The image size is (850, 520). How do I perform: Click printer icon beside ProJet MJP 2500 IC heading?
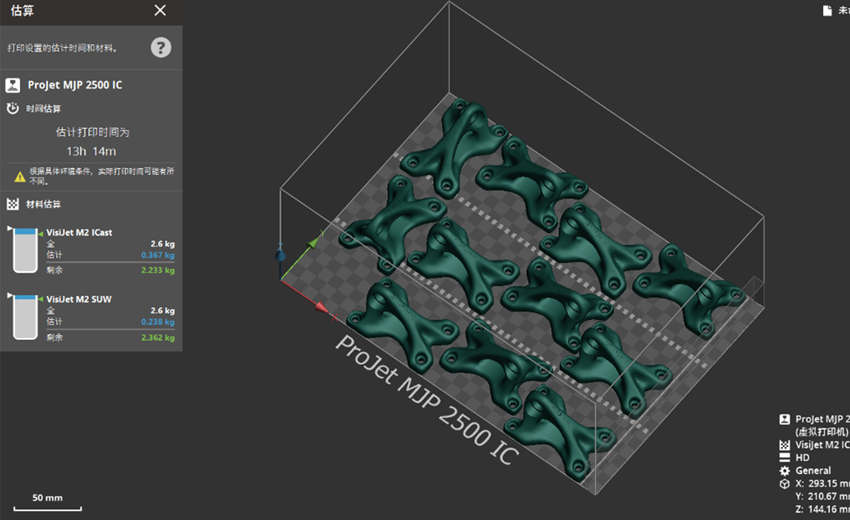12,85
